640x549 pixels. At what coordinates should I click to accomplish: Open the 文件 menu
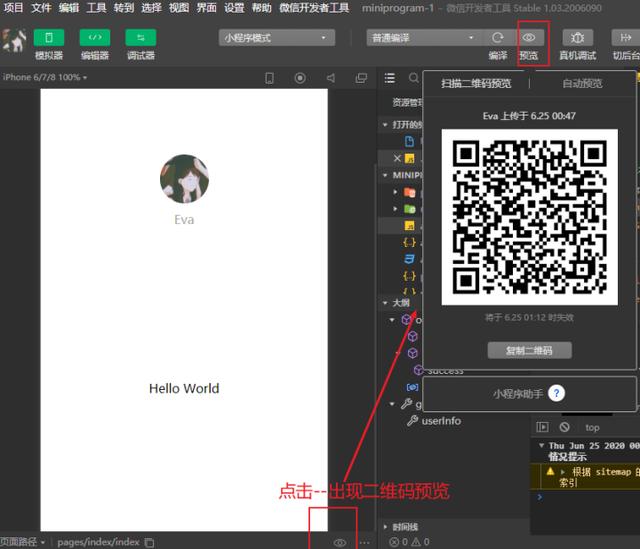coord(41,8)
